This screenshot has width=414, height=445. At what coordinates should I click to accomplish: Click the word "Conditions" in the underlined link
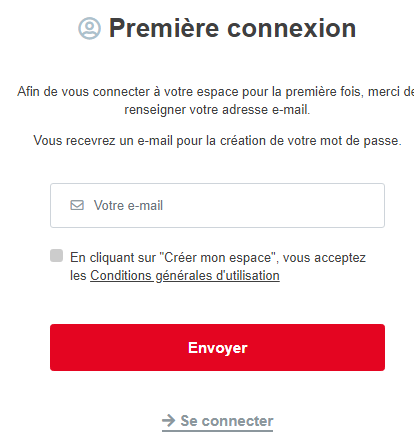[x=121, y=276]
